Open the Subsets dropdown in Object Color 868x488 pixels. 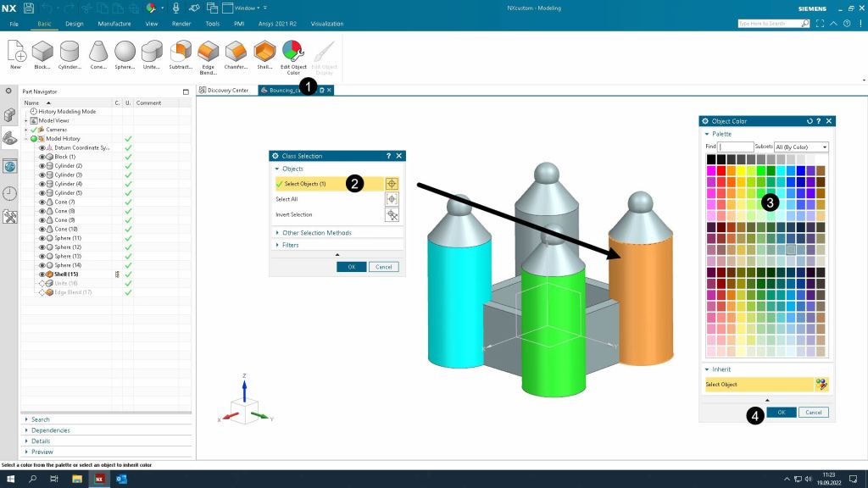point(801,147)
